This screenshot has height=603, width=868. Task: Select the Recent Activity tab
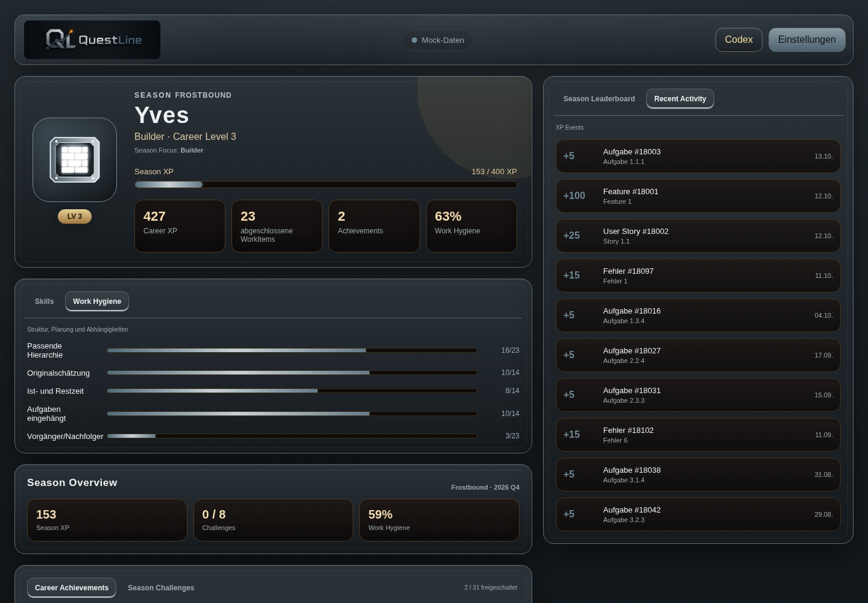click(x=680, y=99)
